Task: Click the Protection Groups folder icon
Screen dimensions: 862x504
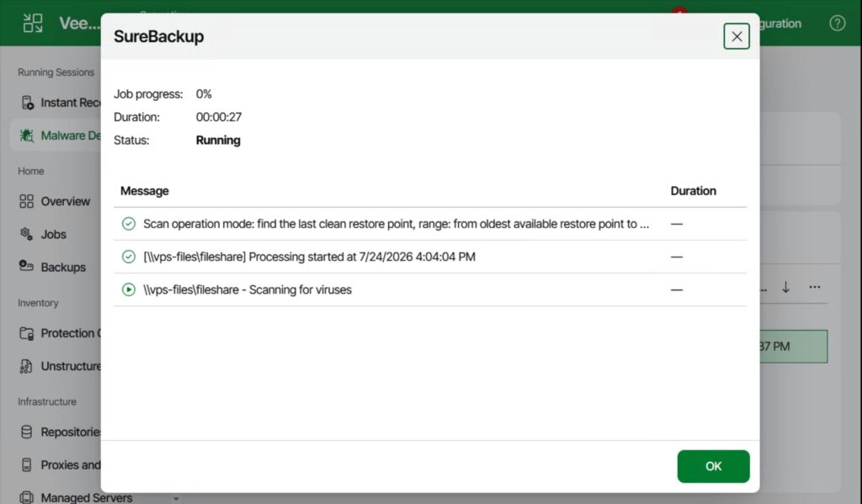Action: pyautogui.click(x=26, y=333)
